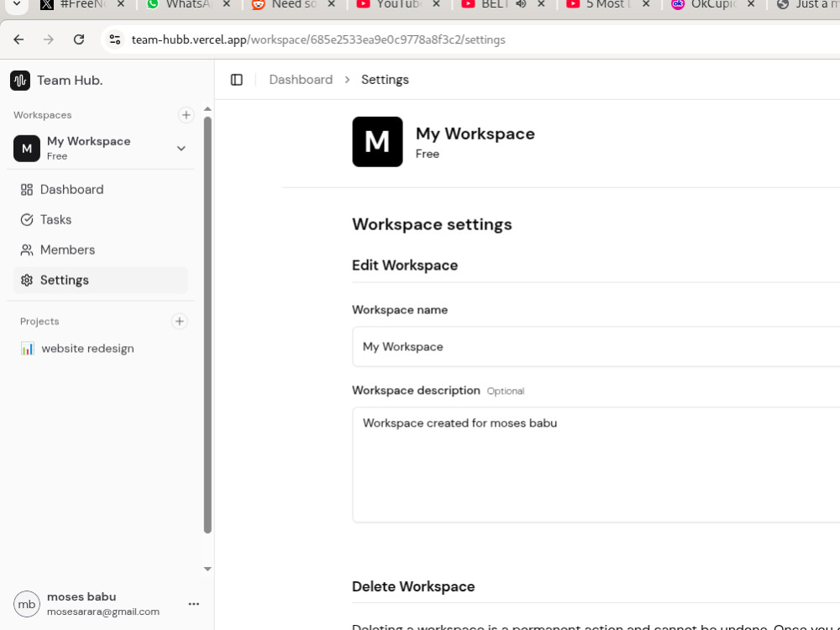Screen dimensions: 840x630
Task: Open the browser tab search dropdown
Action: point(17,4)
